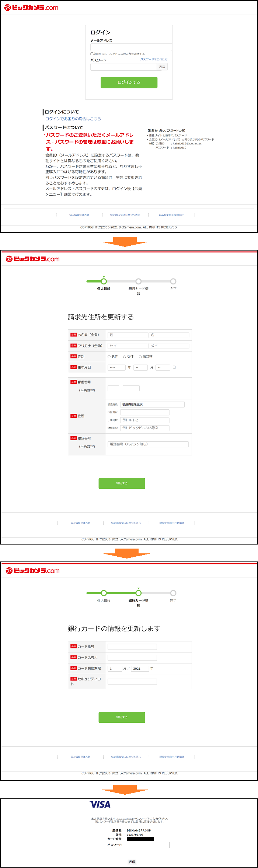Select the 無回答 gender option
The height and width of the screenshot is (868, 258).
[140, 357]
